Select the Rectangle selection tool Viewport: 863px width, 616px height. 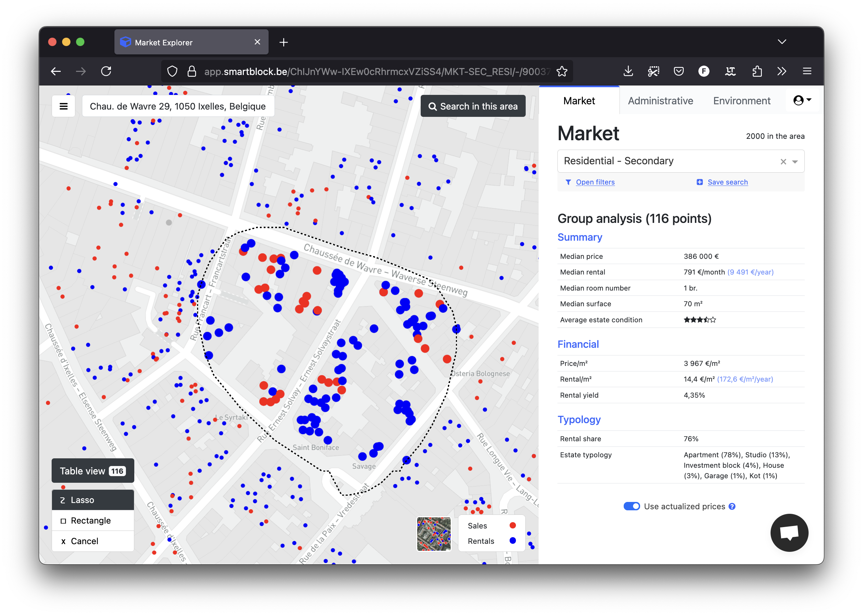pos(92,520)
